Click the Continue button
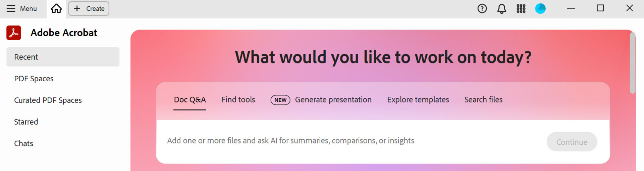644x171 pixels. [572, 142]
